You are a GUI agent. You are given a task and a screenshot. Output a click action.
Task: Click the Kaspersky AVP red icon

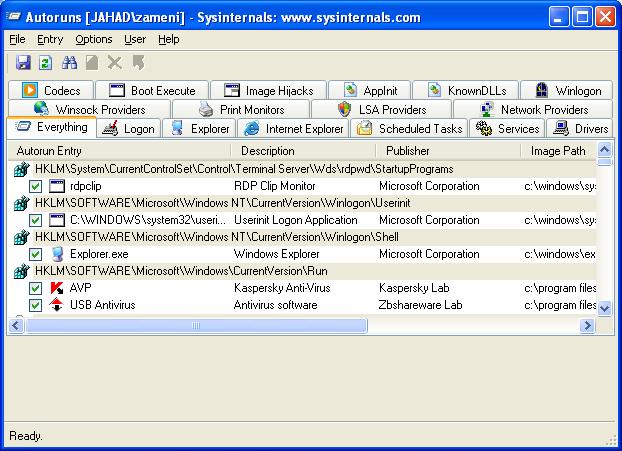[x=57, y=288]
